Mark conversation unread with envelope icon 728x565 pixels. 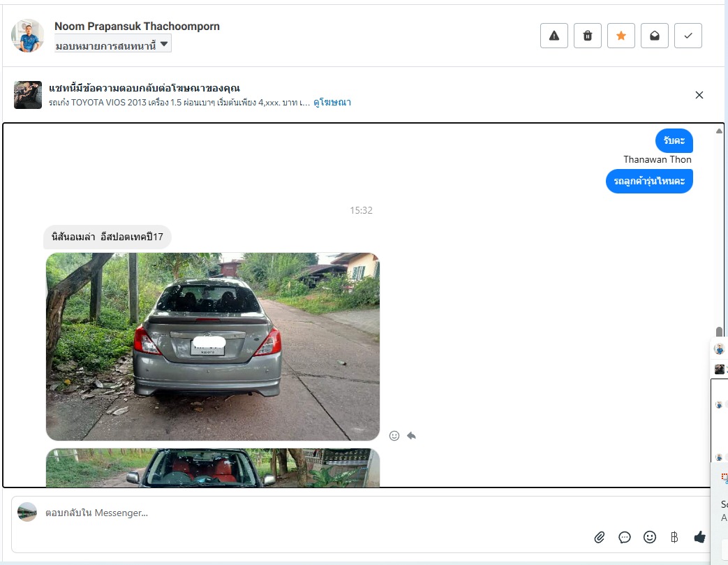point(654,36)
